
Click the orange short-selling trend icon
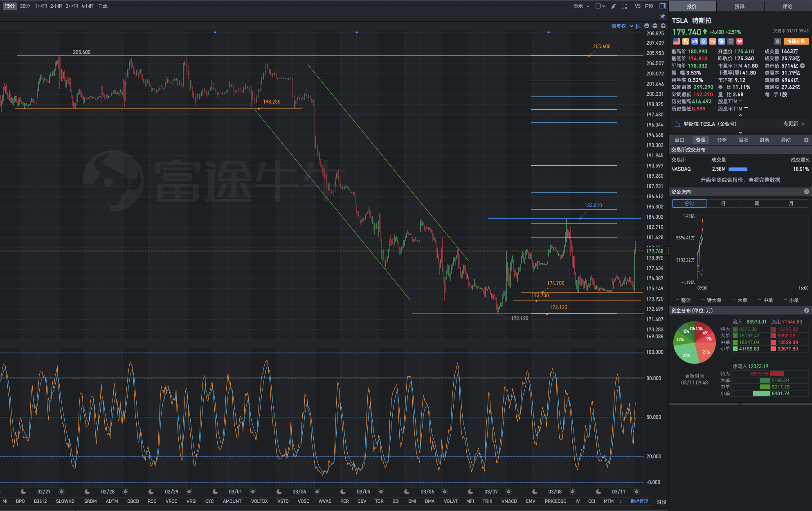pyautogui.click(x=713, y=41)
